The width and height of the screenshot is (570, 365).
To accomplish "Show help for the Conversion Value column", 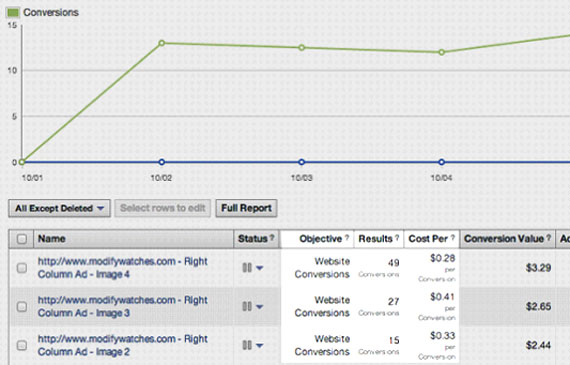I will [x=549, y=238].
